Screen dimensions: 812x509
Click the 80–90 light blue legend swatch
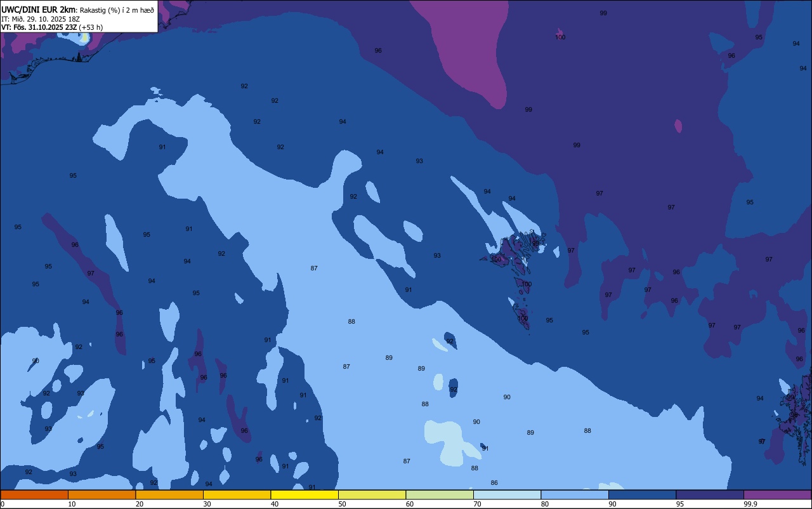point(575,494)
